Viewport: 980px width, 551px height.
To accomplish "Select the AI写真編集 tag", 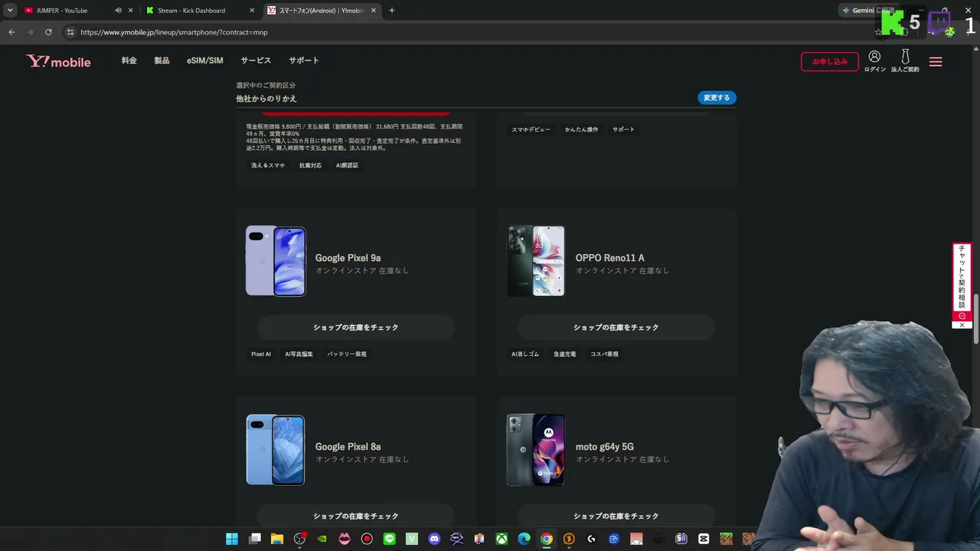I will coord(299,354).
